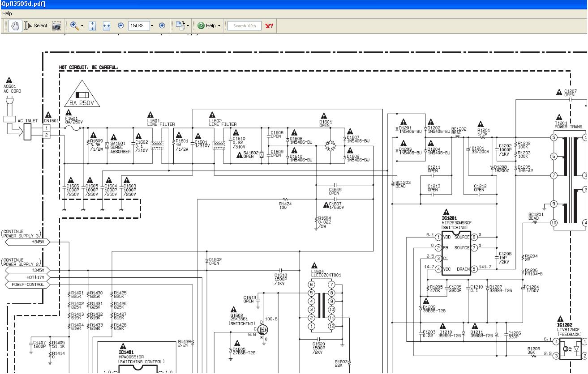Click the IC1201 switching chip in schematic
Image resolution: width=588 pixels, height=374 pixels.
(x=456, y=253)
